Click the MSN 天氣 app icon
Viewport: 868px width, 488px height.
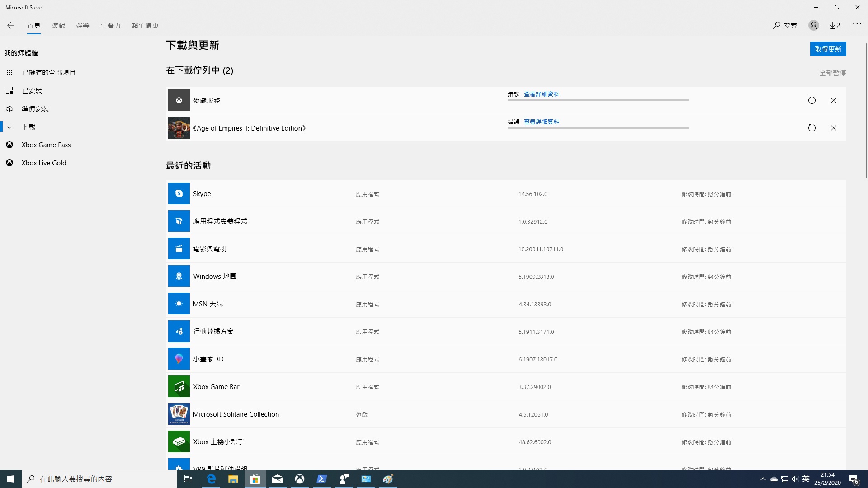(x=179, y=304)
